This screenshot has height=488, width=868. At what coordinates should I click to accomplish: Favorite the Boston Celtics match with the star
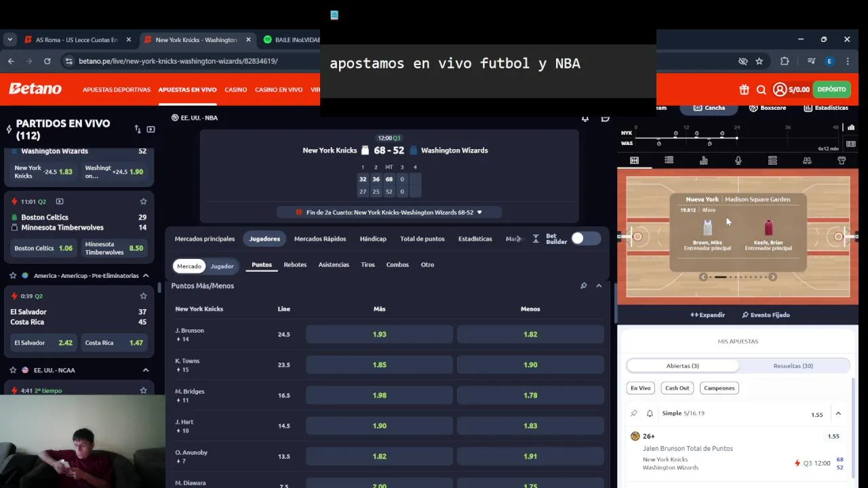[x=143, y=201]
